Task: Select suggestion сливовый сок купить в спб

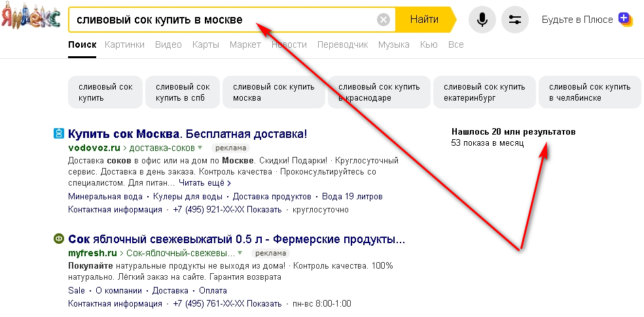Action: coord(183,92)
